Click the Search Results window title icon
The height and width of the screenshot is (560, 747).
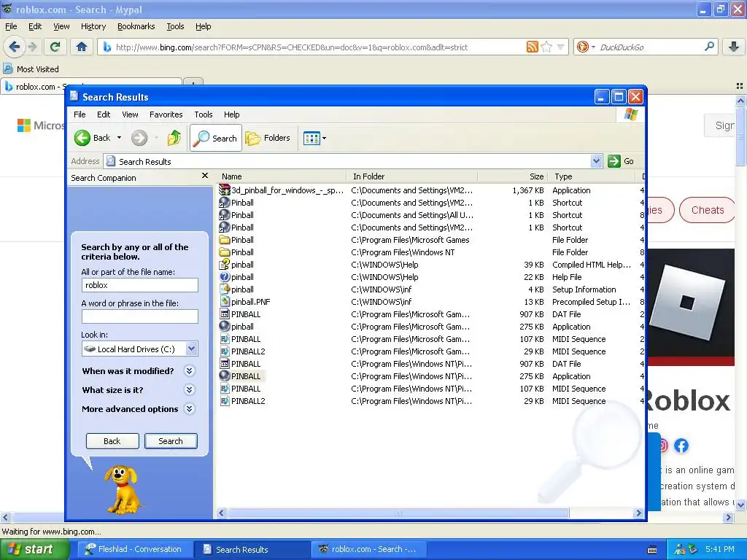coord(74,97)
